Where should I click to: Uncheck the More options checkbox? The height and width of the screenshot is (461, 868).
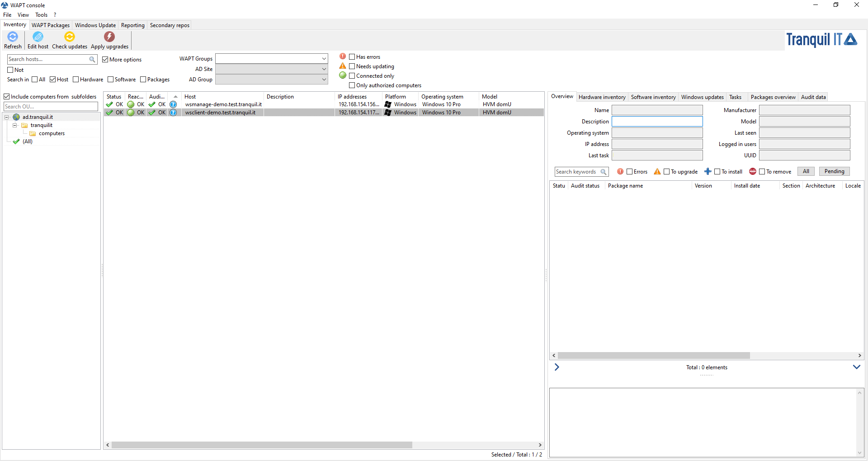tap(105, 60)
